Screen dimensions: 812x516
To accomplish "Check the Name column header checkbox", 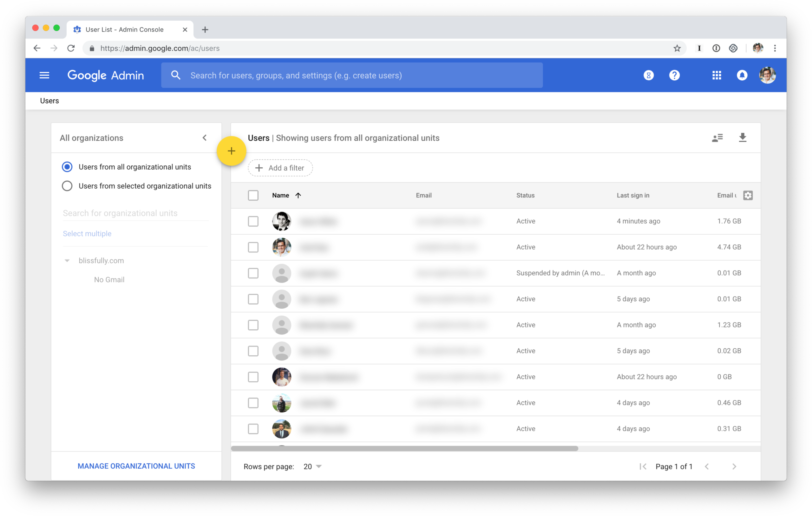I will (x=253, y=195).
